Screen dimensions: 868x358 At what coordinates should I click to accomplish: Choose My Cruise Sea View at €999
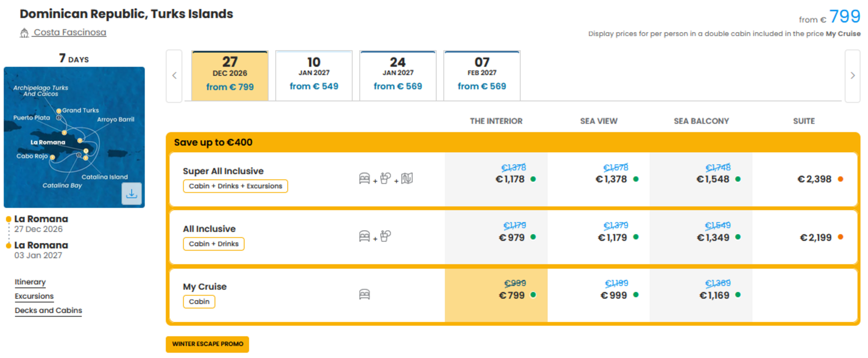(x=599, y=295)
